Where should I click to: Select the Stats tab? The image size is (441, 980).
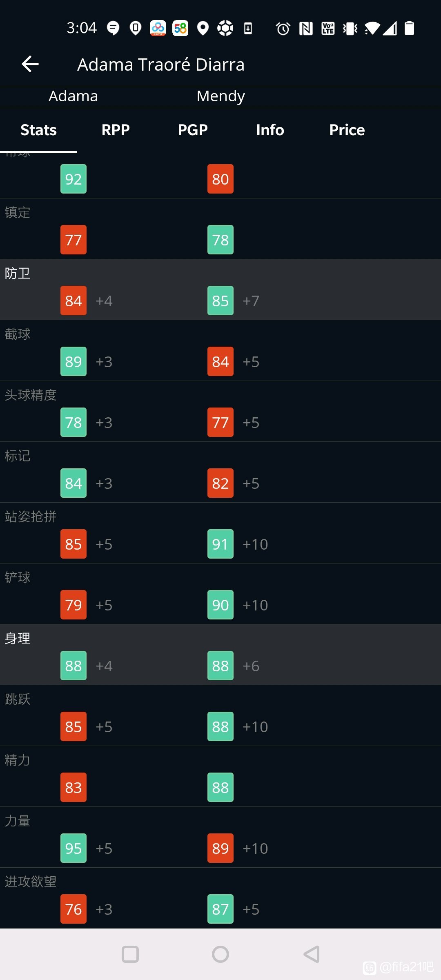pyautogui.click(x=38, y=130)
